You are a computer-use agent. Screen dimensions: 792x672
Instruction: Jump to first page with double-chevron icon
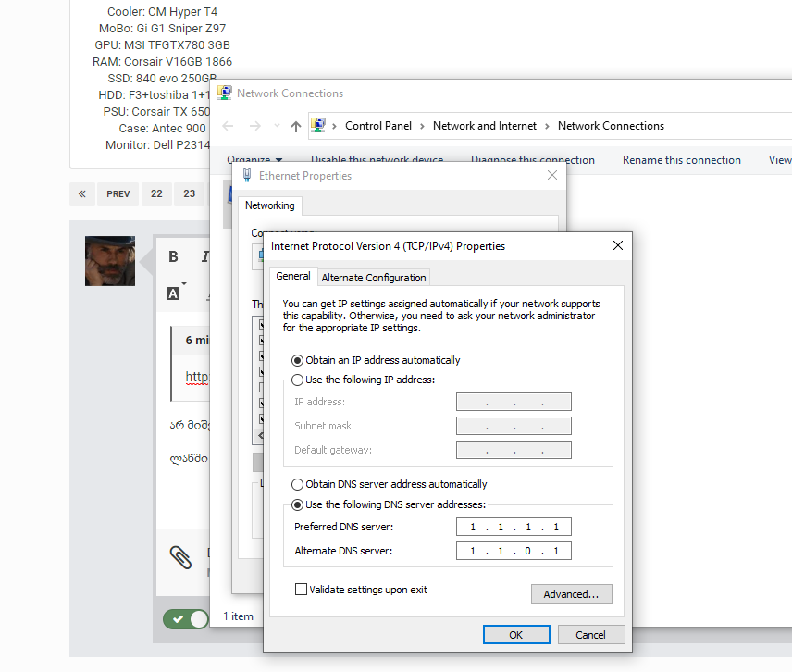[x=81, y=194]
